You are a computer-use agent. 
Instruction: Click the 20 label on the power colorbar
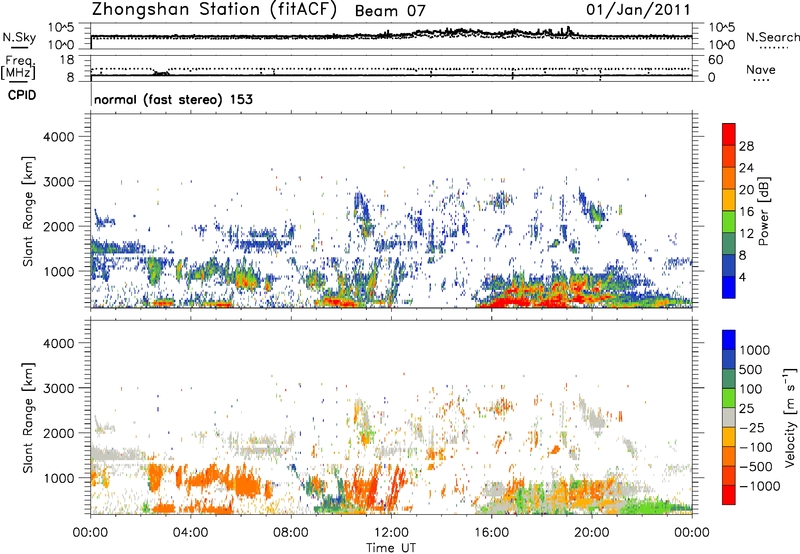[x=746, y=190]
